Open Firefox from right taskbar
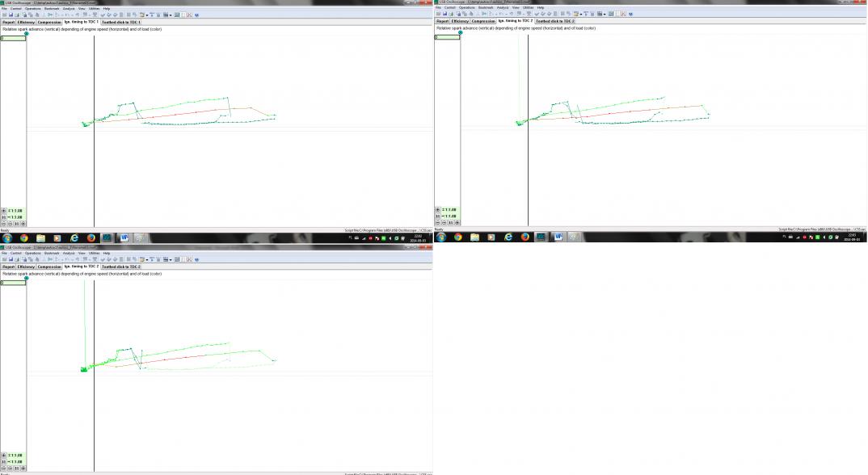Image resolution: width=868 pixels, height=475 pixels. coord(525,237)
